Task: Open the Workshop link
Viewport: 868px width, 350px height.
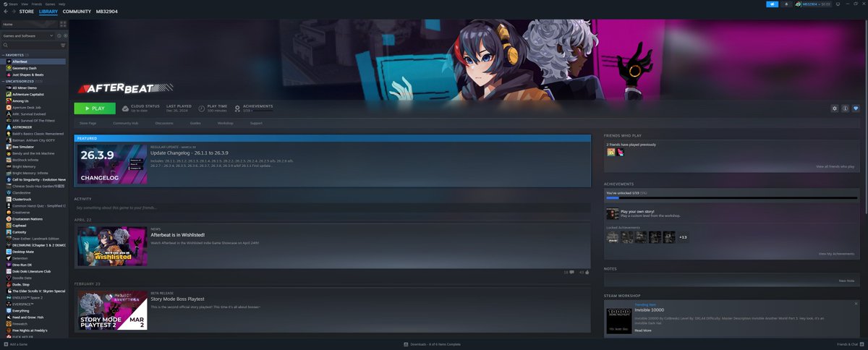Action: coord(226,123)
